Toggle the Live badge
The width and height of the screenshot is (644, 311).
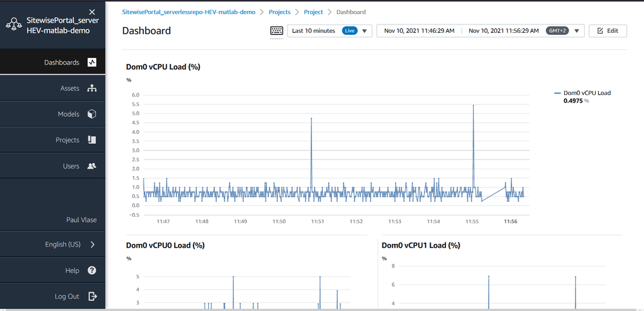click(350, 31)
